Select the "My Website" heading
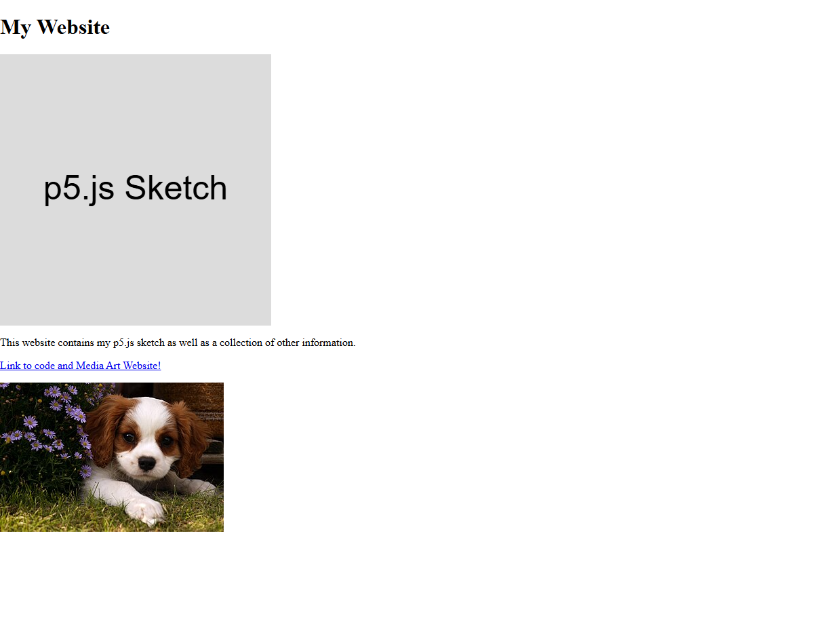The width and height of the screenshot is (840, 641). pyautogui.click(x=54, y=27)
